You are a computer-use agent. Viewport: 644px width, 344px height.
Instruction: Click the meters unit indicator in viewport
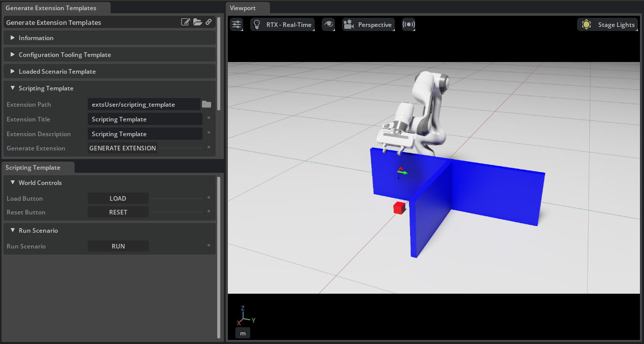click(x=243, y=333)
